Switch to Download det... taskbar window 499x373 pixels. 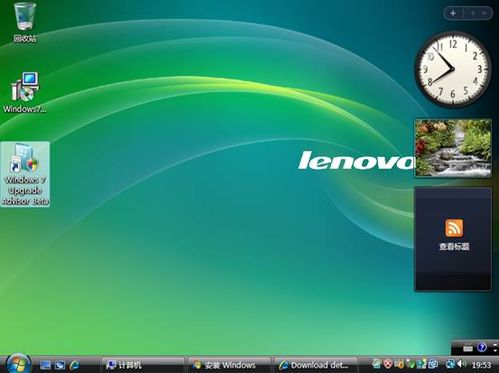click(316, 365)
